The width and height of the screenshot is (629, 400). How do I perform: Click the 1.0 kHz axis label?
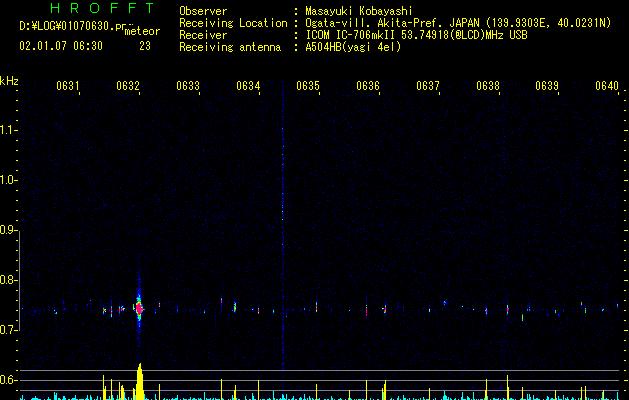(7, 180)
